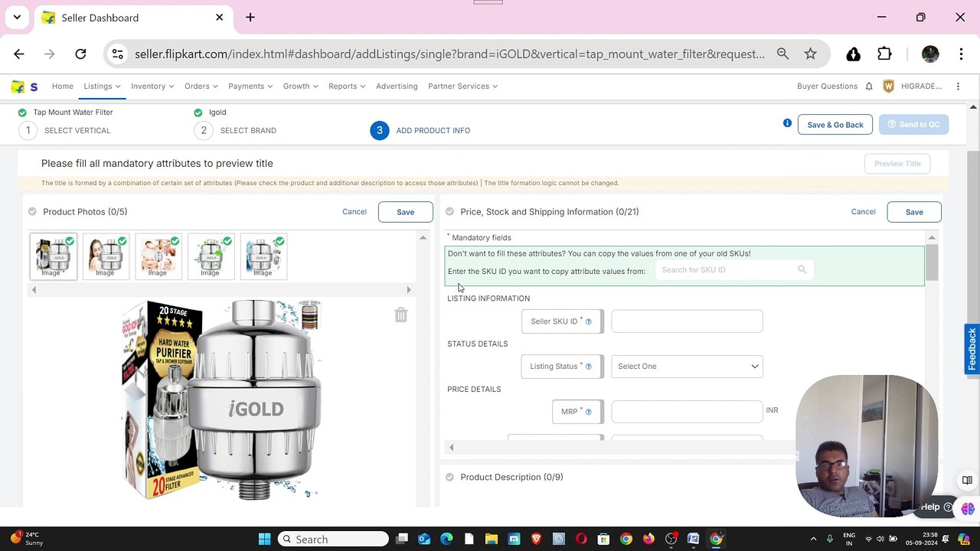Select the first product image thumbnail

point(53,256)
